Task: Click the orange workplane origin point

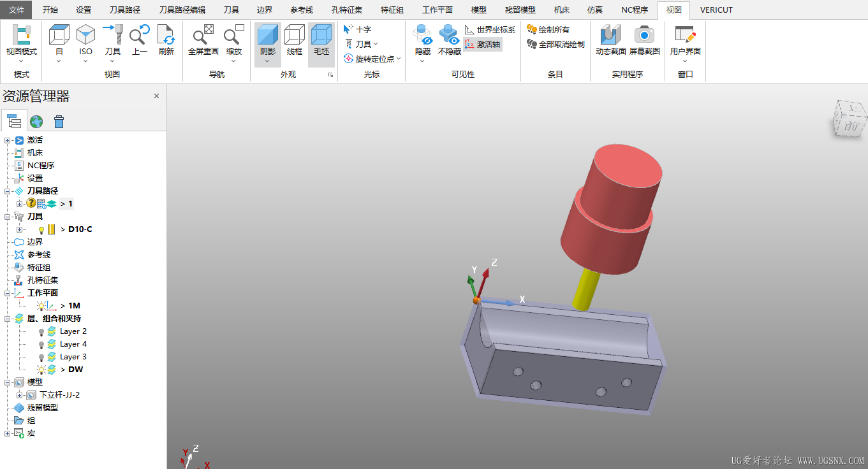Action: (476, 301)
